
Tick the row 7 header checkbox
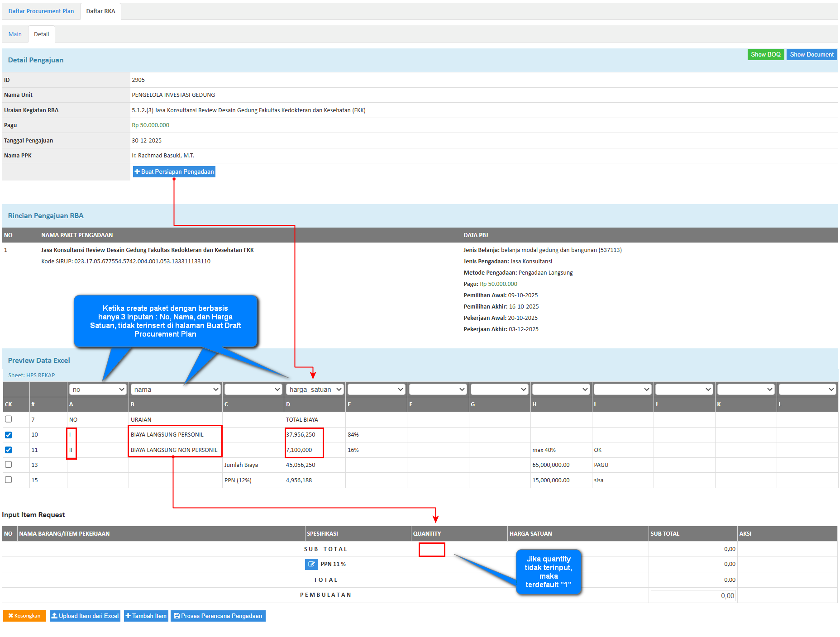coord(9,419)
